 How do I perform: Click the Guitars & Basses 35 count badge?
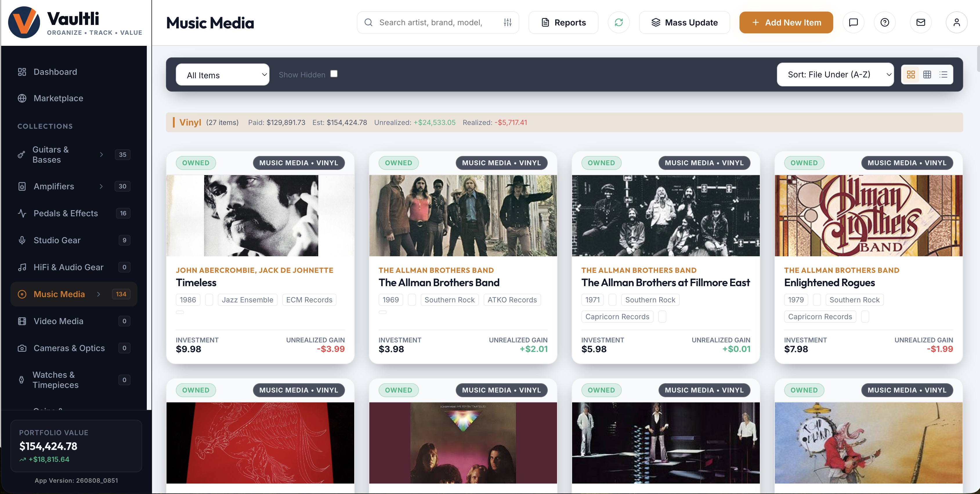click(122, 155)
